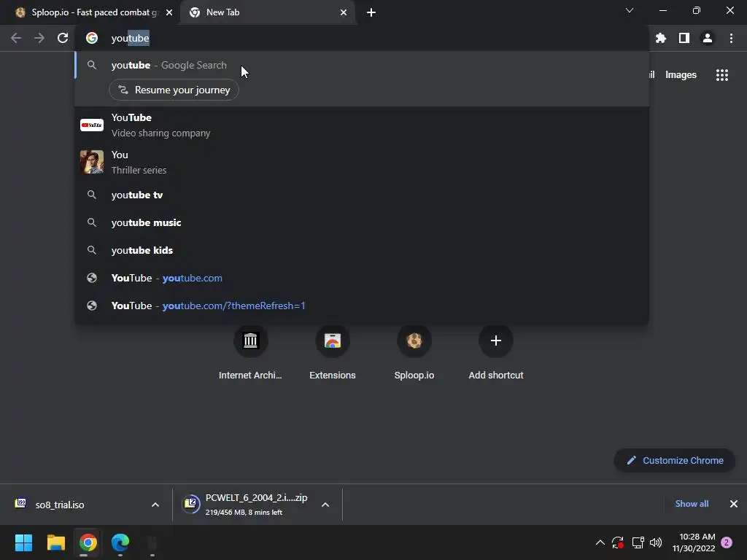Show hidden system tray icons
The height and width of the screenshot is (560, 747).
(x=600, y=542)
